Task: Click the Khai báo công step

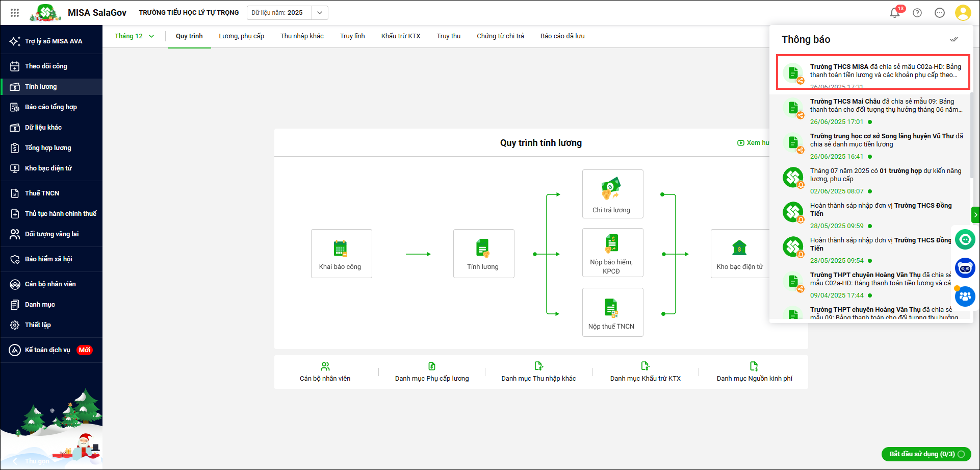Action: 341,254
